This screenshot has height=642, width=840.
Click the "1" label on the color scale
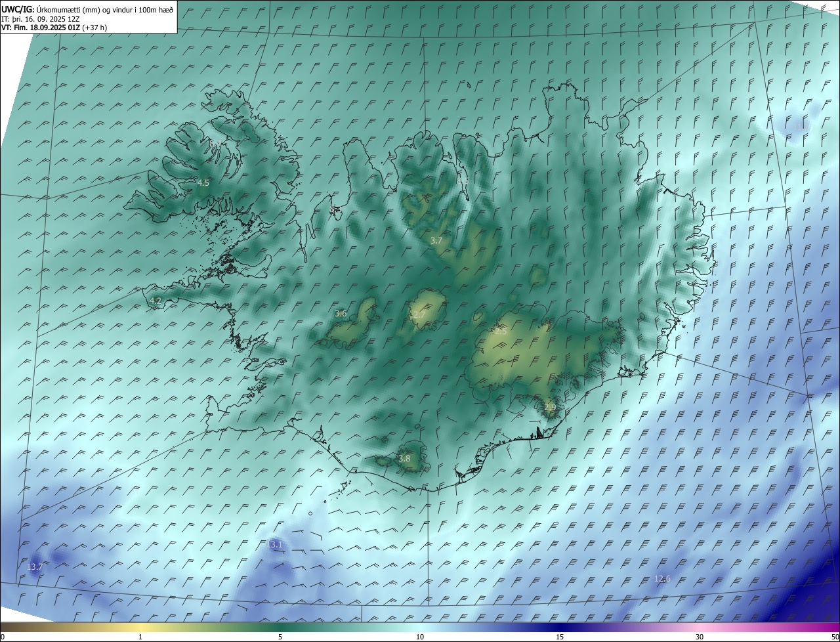tap(140, 637)
